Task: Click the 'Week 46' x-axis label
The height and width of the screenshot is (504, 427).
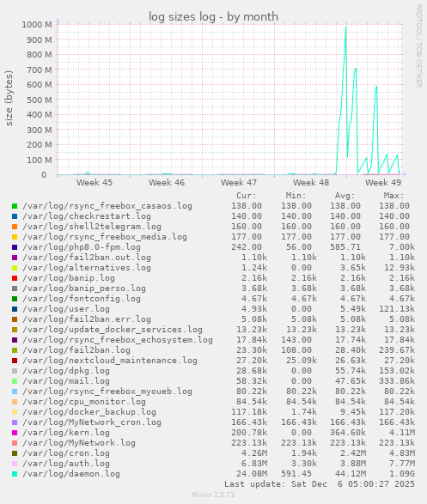Action: click(x=167, y=183)
